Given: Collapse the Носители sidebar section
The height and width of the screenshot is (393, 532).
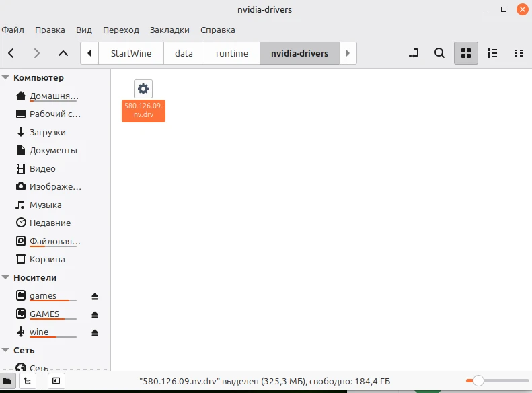Looking at the screenshot, I should pos(6,277).
